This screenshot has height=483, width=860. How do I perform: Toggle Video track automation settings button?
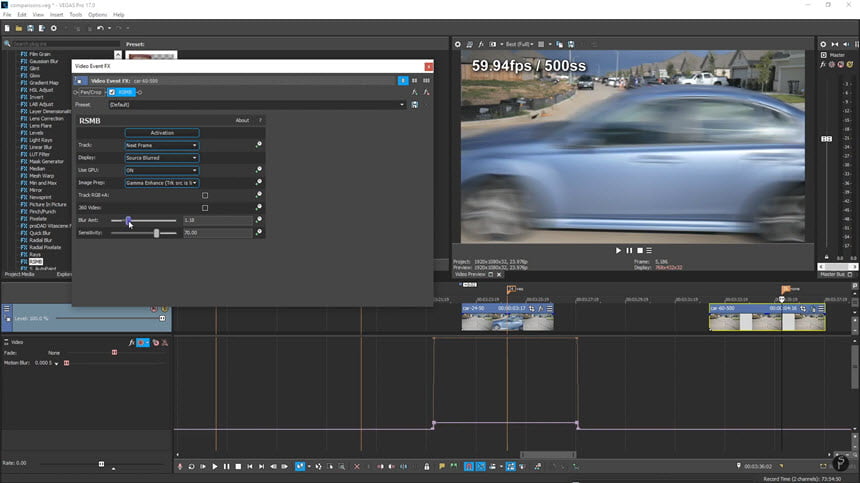click(142, 342)
